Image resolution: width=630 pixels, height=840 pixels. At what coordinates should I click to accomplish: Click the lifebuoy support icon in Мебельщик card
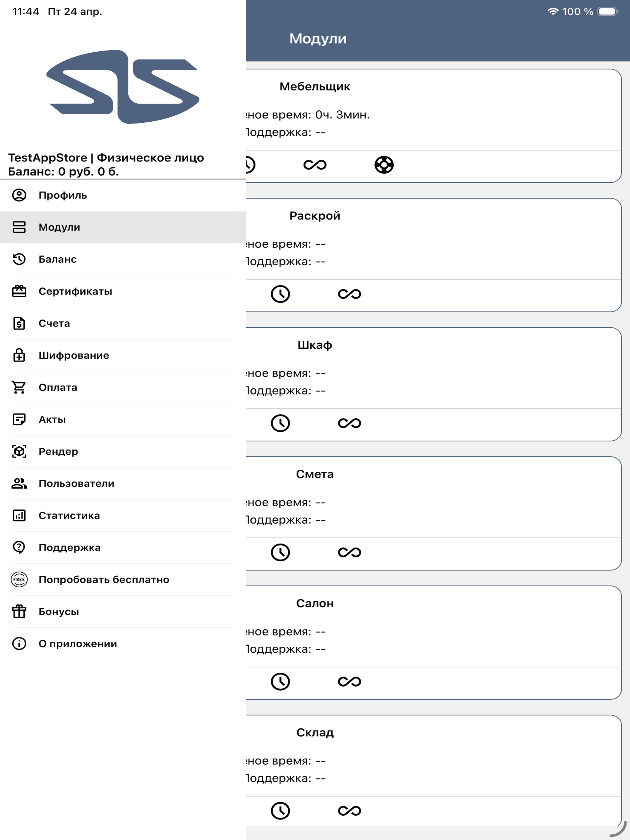point(384,165)
